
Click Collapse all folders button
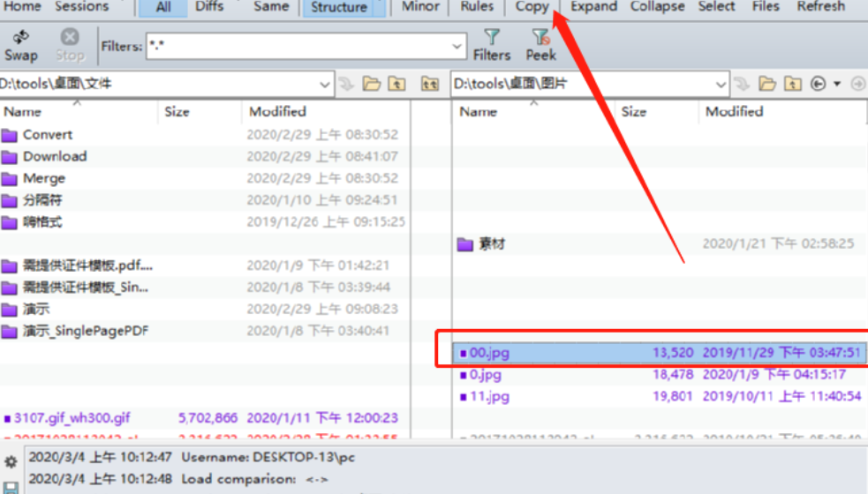click(657, 7)
